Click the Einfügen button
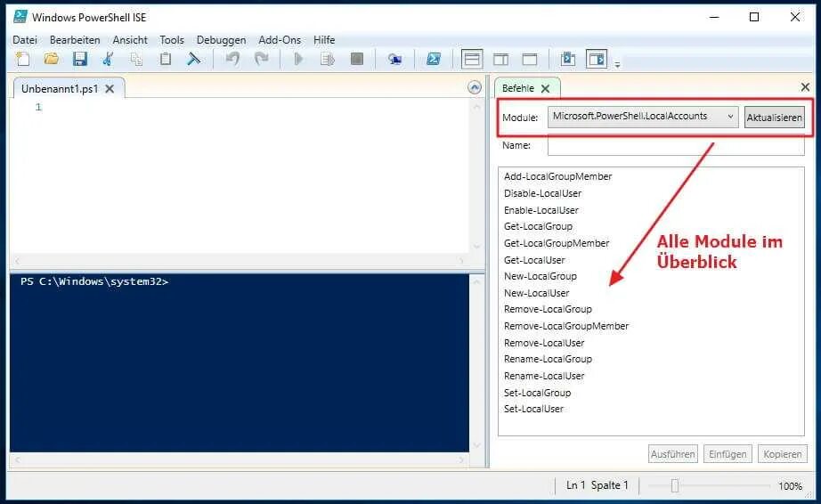The image size is (821, 504). [728, 454]
